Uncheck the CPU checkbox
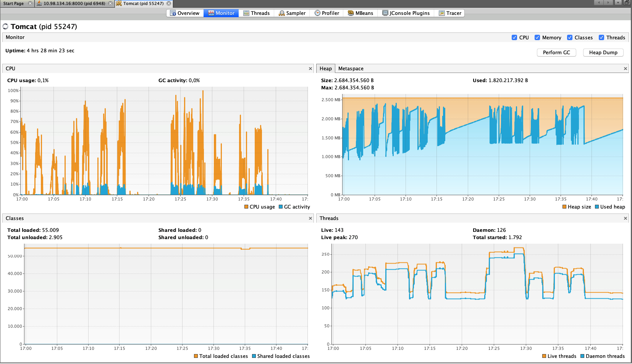The height and width of the screenshot is (364, 632). click(x=514, y=37)
